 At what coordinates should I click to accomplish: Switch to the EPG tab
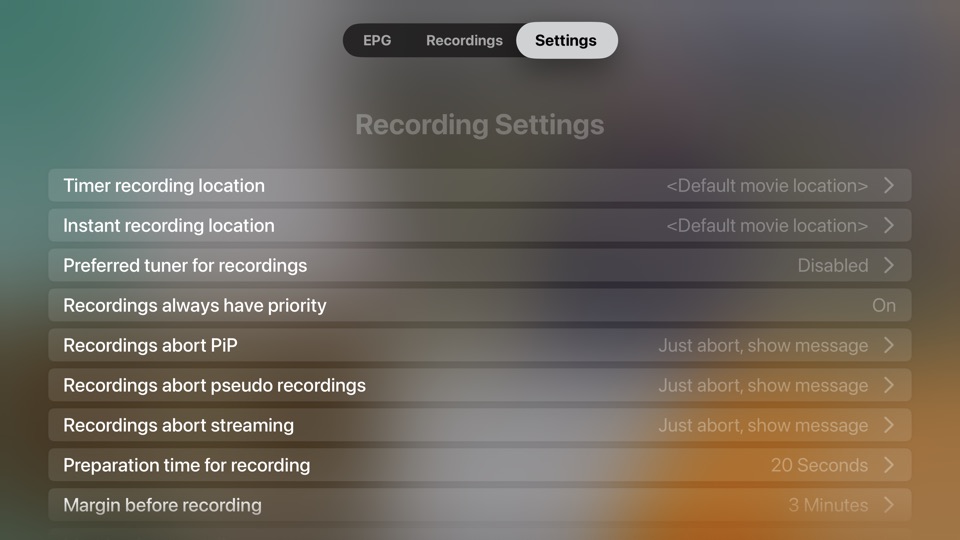click(x=377, y=40)
